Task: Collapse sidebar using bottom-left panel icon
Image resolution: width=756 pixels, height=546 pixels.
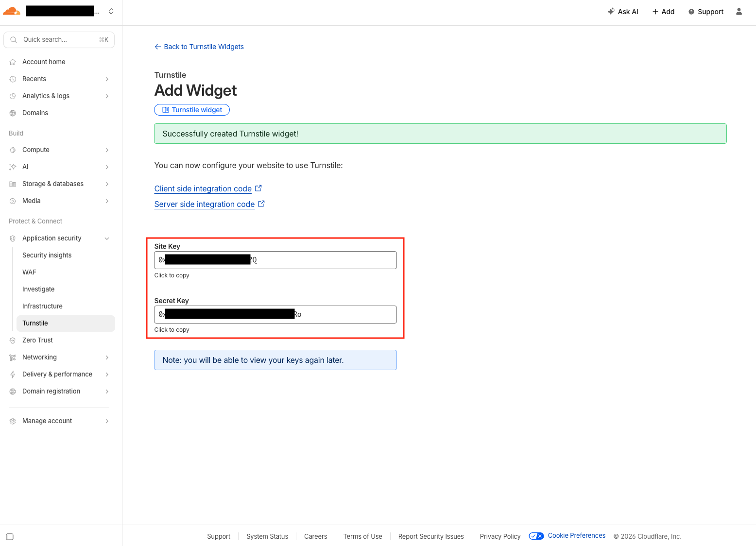Action: click(x=10, y=537)
